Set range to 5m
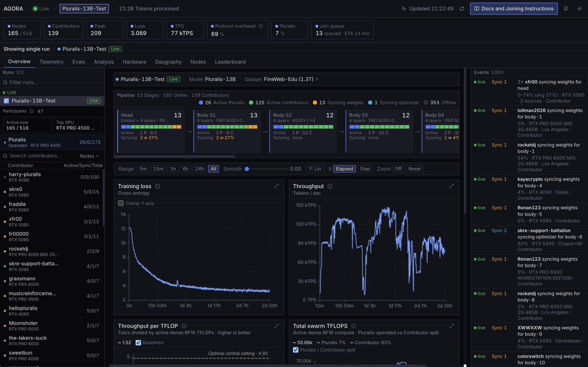The width and height of the screenshot is (588, 367). tap(143, 169)
